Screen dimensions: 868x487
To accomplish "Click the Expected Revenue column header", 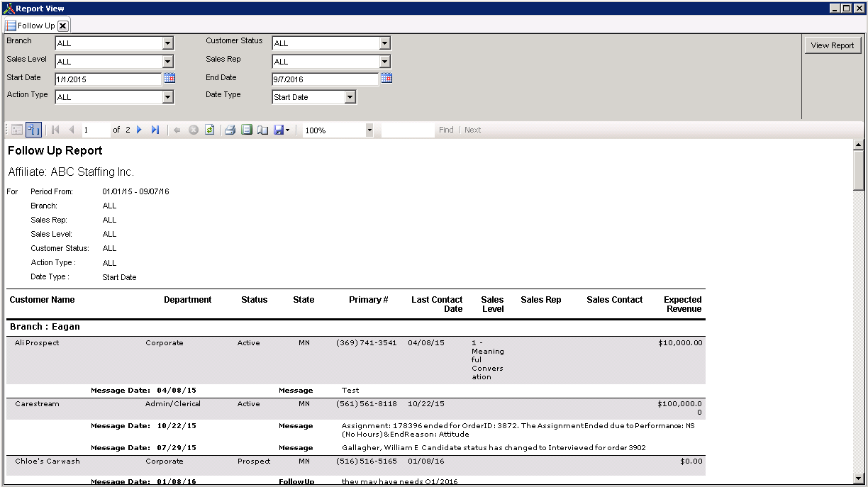I will point(683,304).
